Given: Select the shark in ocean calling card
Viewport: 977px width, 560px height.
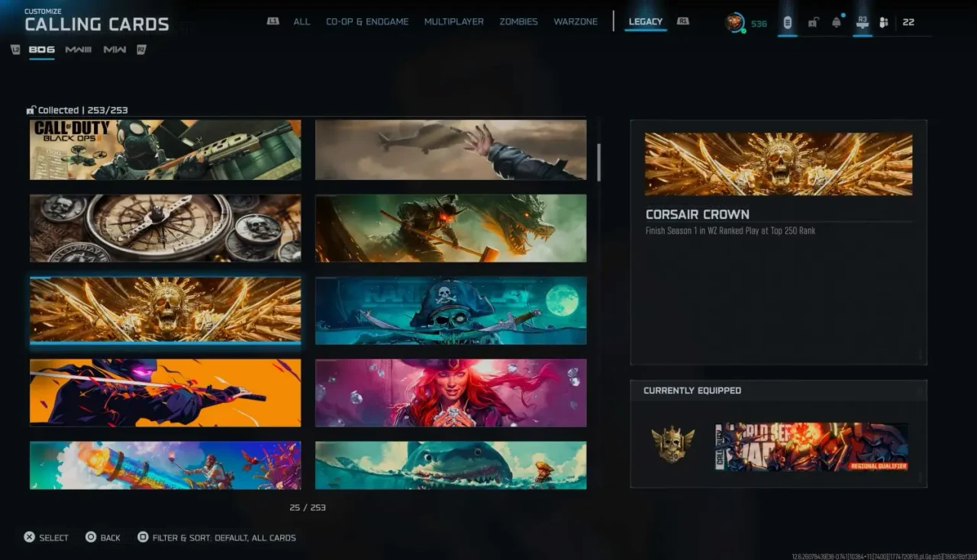Looking at the screenshot, I should tap(451, 465).
